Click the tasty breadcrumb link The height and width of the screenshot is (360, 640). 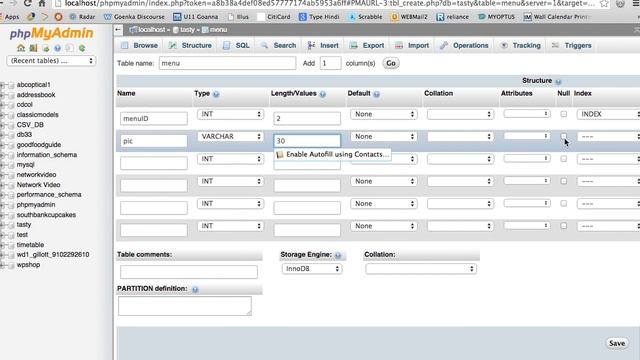pos(187,30)
